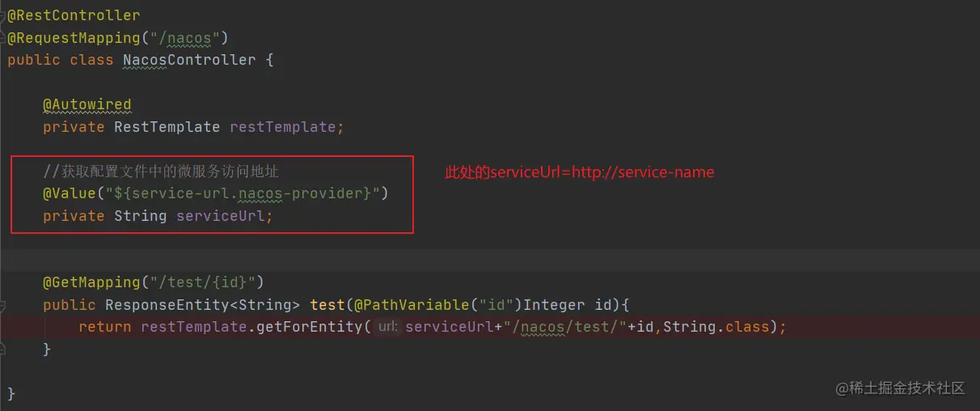Select the NacosController class name

tap(189, 60)
